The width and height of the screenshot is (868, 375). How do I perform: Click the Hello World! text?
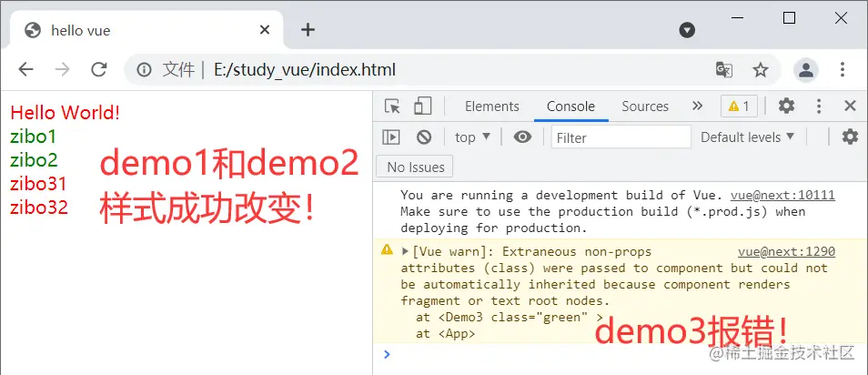coord(66,113)
